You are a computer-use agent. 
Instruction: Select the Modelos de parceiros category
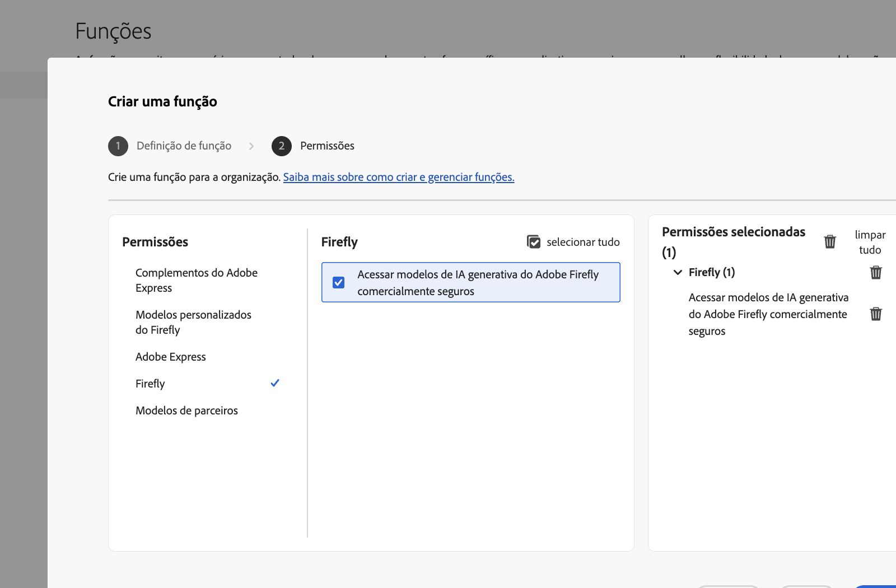coord(186,410)
